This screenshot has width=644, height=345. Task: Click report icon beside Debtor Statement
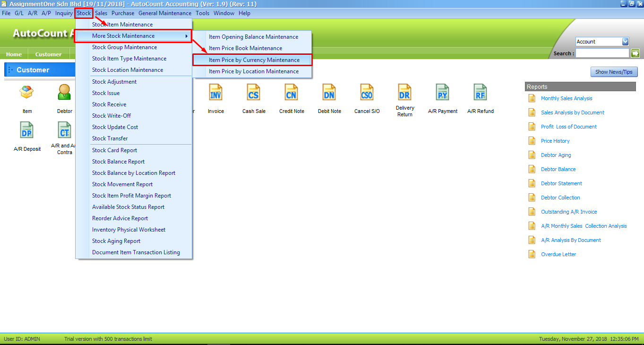tap(532, 183)
